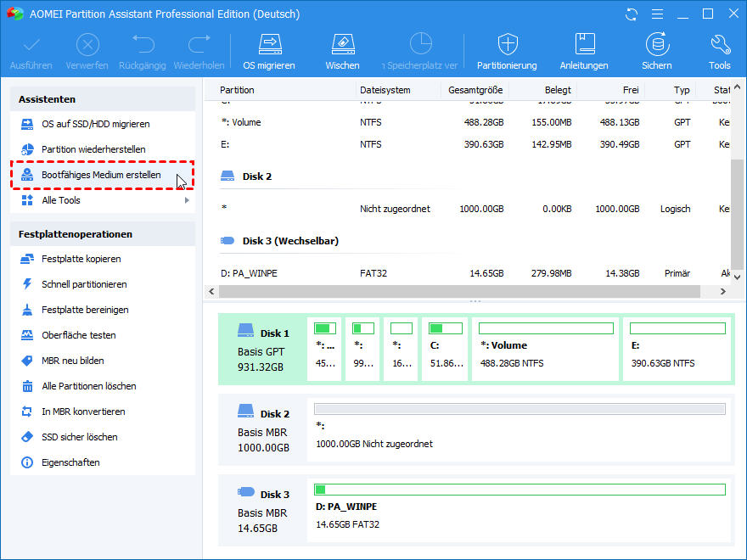Expand the Alle Tools submenu arrow

(x=187, y=200)
